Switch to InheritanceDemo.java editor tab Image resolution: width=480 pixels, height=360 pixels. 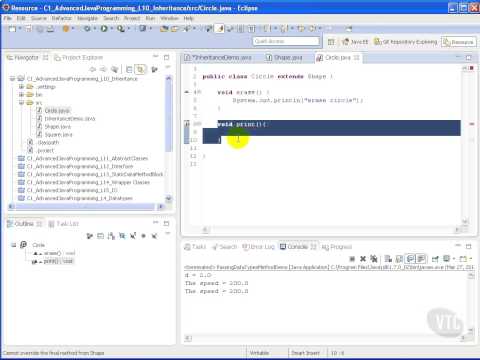pos(218,58)
